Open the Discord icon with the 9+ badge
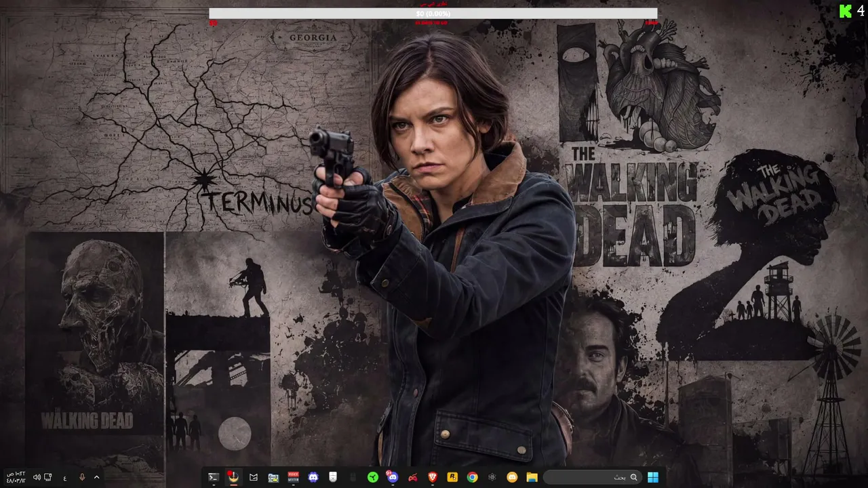 392,477
